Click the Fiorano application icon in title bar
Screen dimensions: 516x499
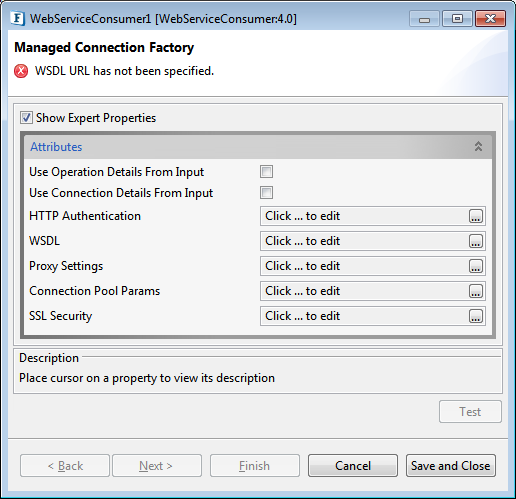pyautogui.click(x=17, y=18)
